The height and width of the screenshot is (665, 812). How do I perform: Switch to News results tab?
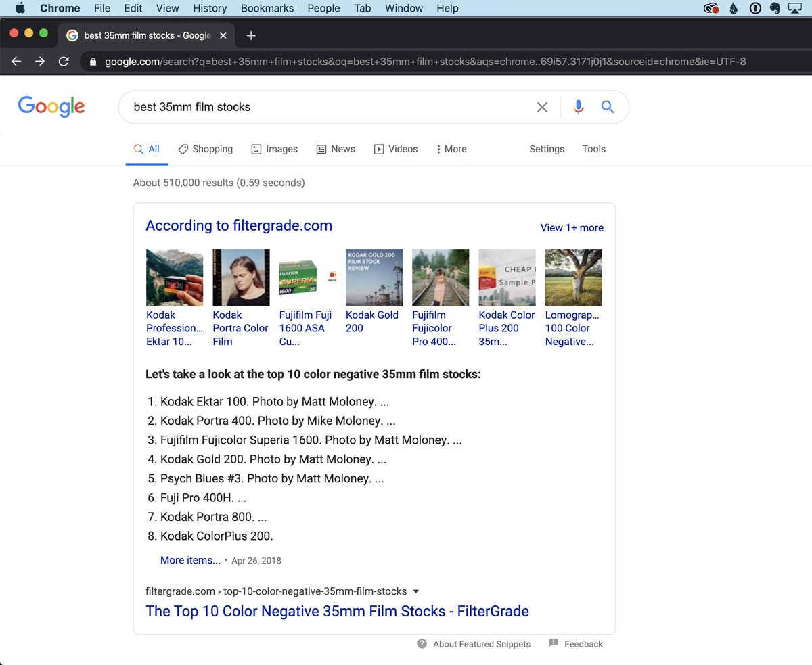336,150
